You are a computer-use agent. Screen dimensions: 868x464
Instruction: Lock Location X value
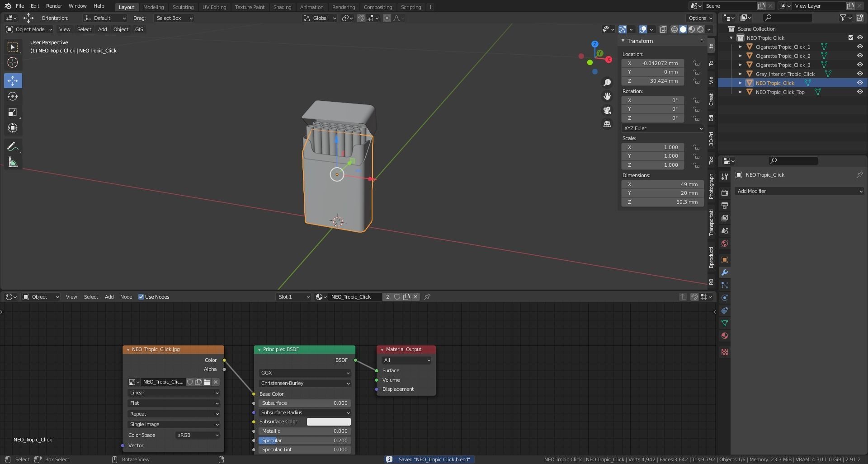pos(696,63)
